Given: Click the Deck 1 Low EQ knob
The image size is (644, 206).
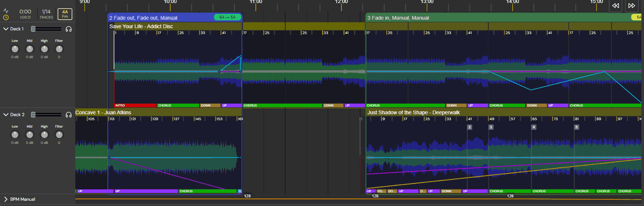Looking at the screenshot, I should 15,49.
